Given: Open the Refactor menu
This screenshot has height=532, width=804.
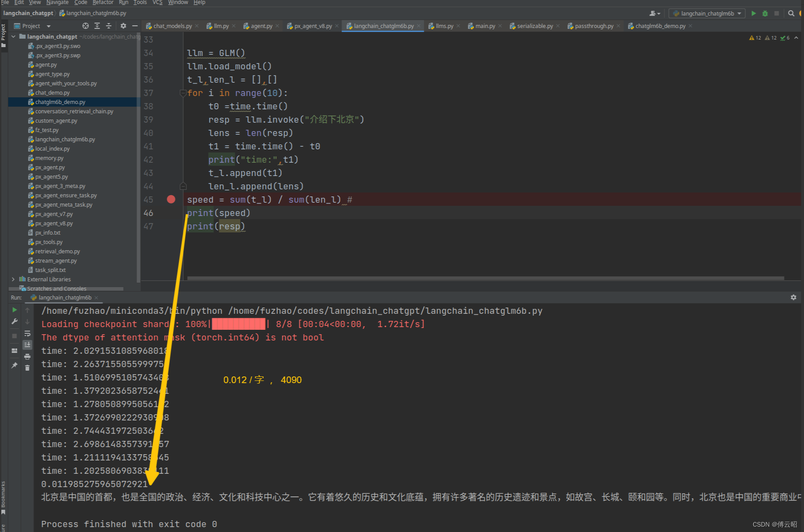Looking at the screenshot, I should (x=103, y=3).
